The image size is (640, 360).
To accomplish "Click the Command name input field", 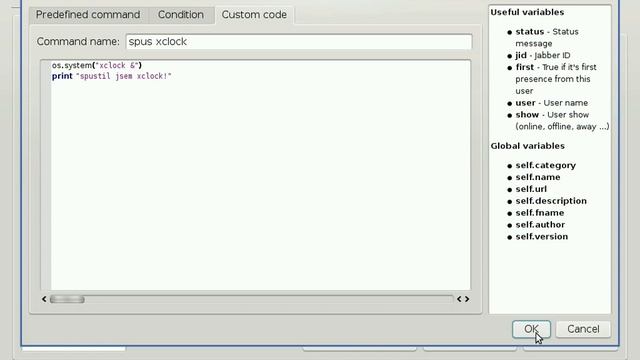I will tap(299, 42).
